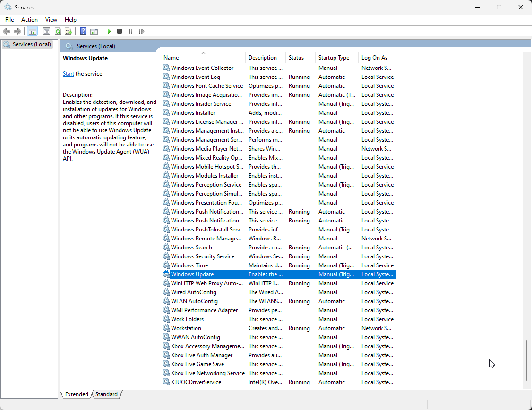Toggle the Show/Hide Console Tree icon
Screen dimensions: 532x410
(x=33, y=31)
